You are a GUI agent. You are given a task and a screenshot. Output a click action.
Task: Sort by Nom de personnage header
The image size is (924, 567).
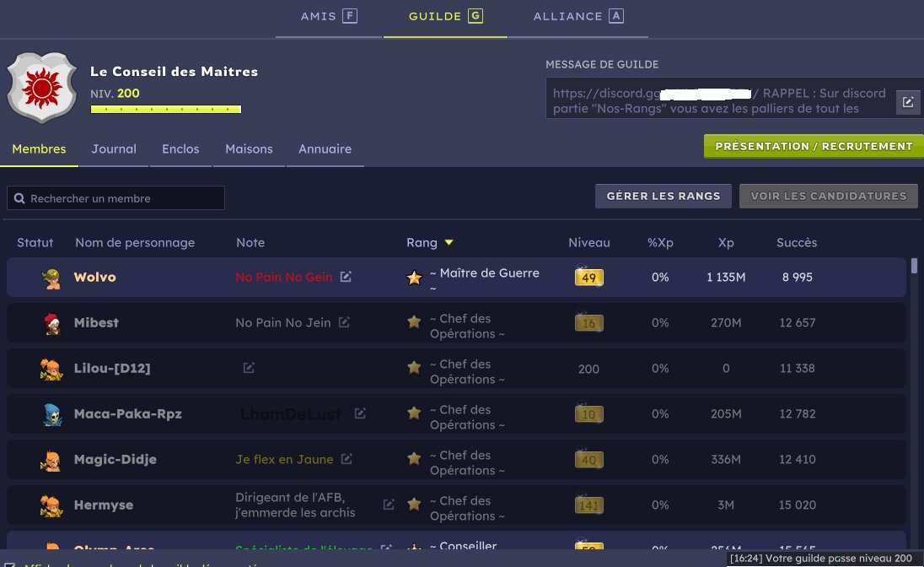pyautogui.click(x=135, y=242)
